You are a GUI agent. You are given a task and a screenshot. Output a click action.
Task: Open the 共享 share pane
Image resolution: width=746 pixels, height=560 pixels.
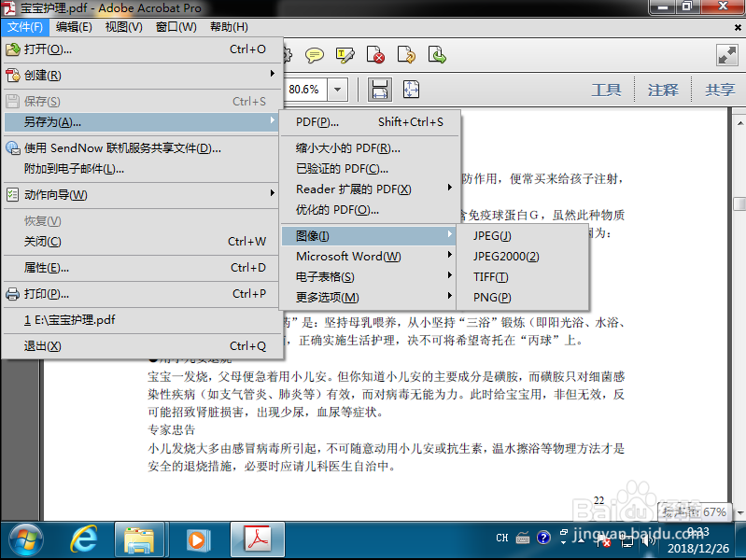click(x=720, y=90)
